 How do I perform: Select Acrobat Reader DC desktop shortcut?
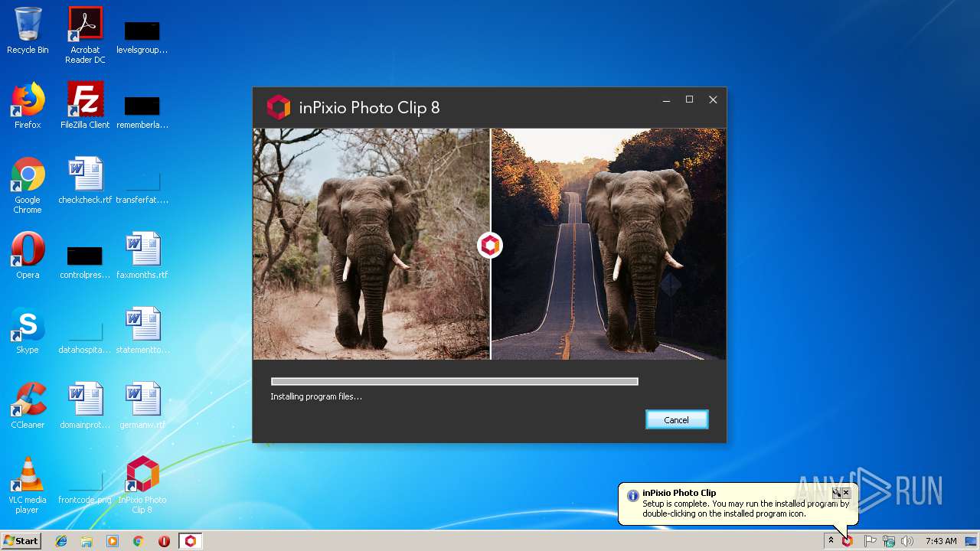coord(85,34)
